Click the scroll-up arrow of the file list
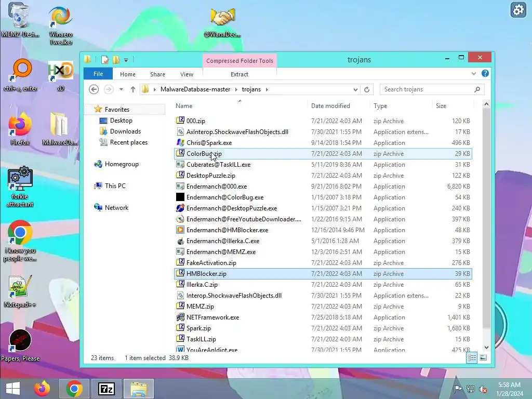 pos(486,104)
